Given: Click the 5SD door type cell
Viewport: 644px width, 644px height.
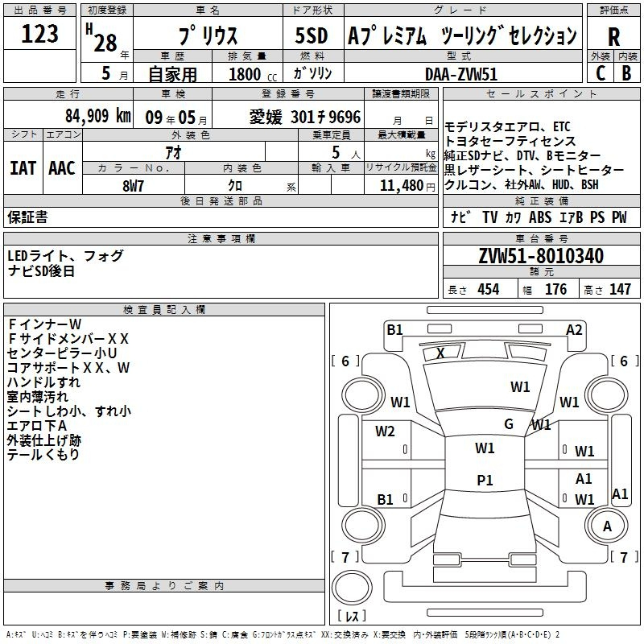Looking at the screenshot, I should [312, 35].
